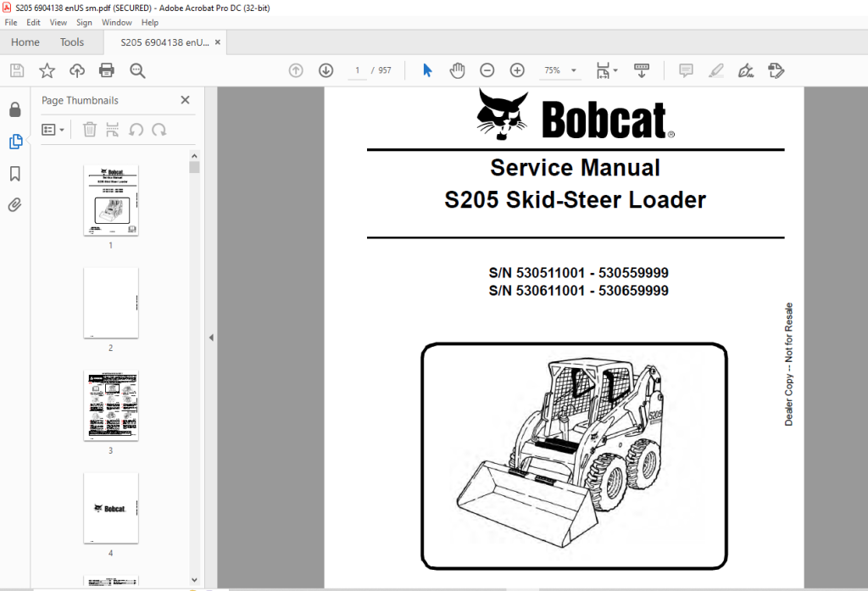
Task: Zoom in with the plus button
Action: (x=517, y=70)
